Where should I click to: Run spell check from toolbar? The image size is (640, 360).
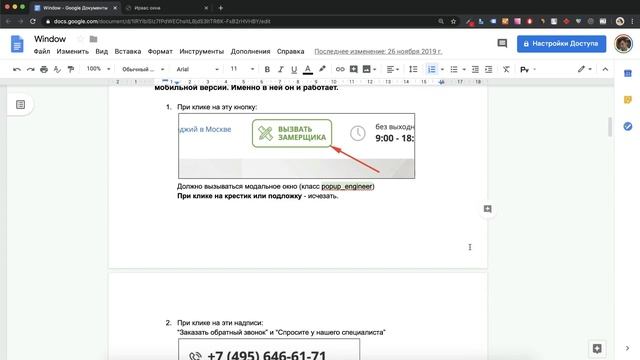coord(57,69)
